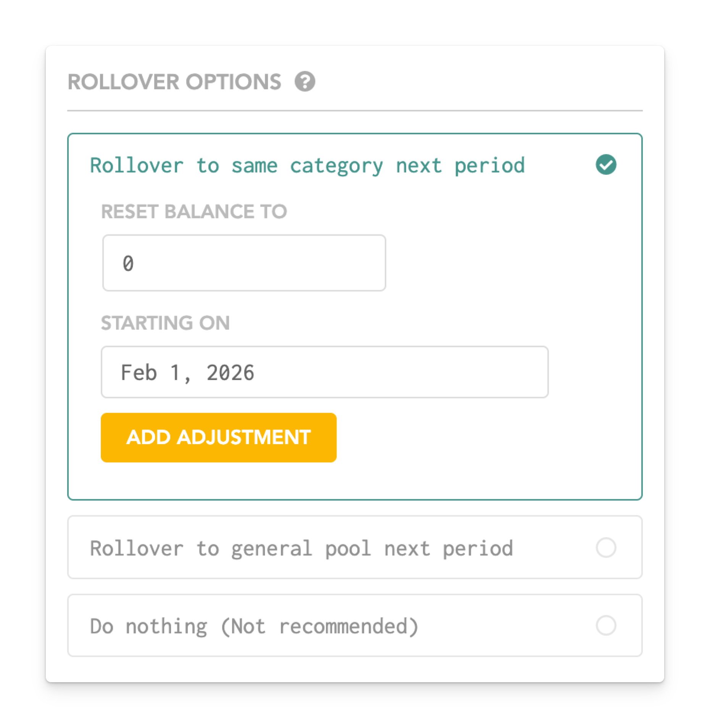The image size is (710, 728).
Task: Click the RESET BALANCE TO label
Action: (194, 211)
